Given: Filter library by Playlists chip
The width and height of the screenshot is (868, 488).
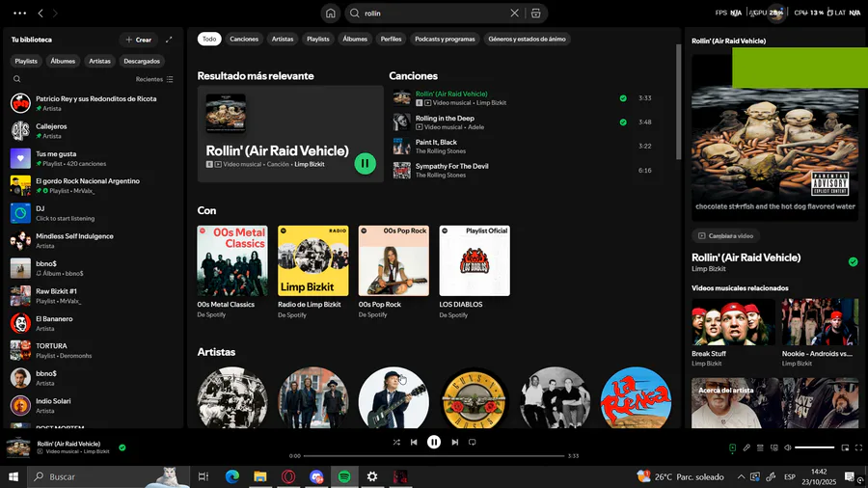Looking at the screenshot, I should (x=26, y=61).
